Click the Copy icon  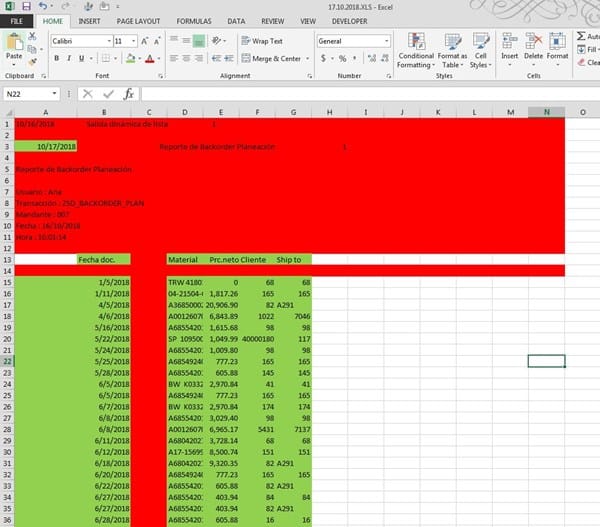[x=32, y=49]
